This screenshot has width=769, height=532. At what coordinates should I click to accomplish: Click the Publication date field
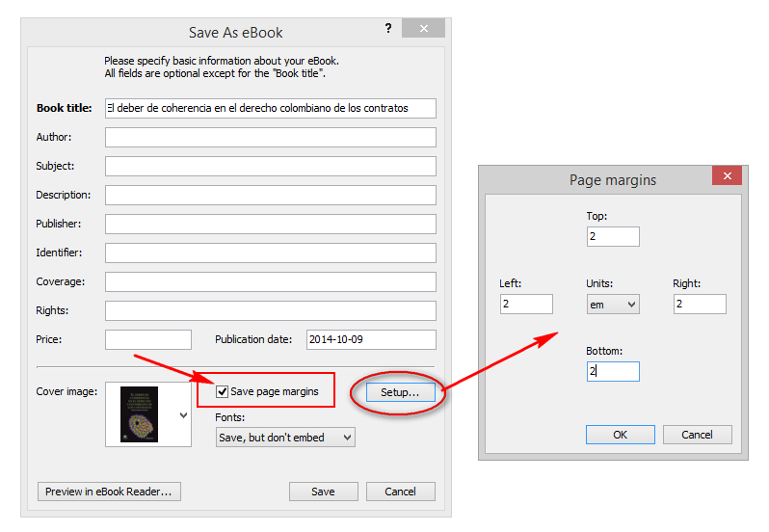point(371,339)
